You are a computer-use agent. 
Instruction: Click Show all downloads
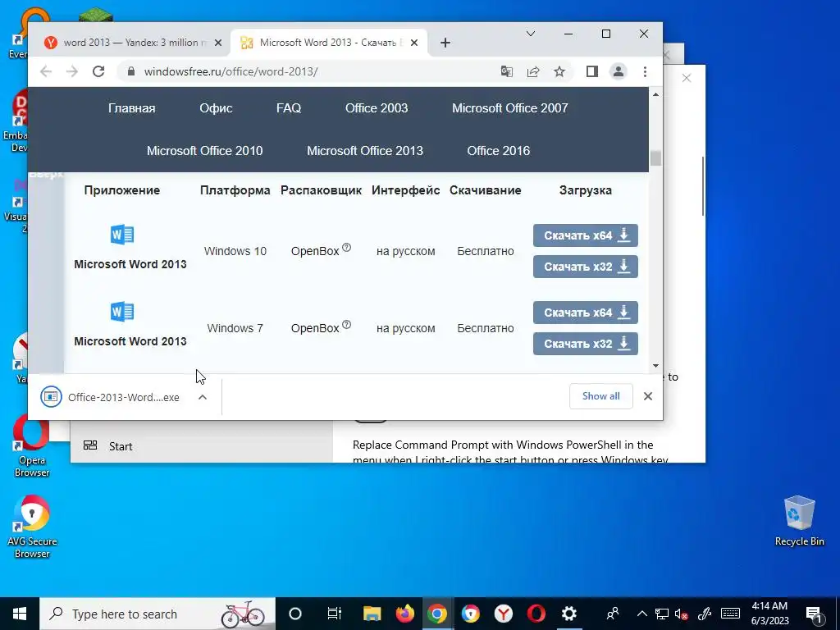point(601,396)
